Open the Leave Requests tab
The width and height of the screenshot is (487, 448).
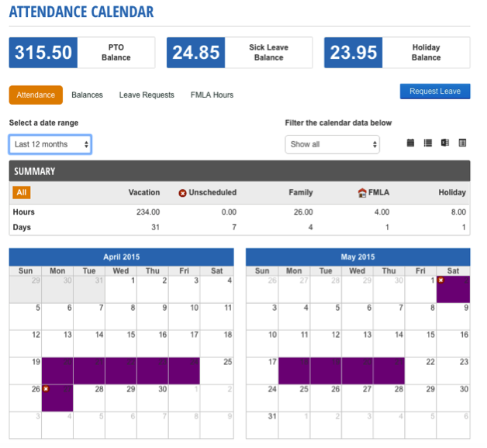point(147,95)
